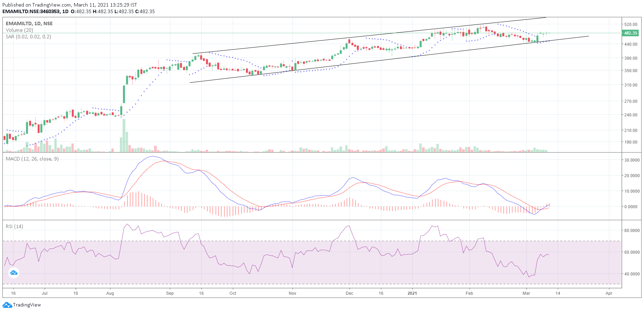The image size is (644, 312).
Task: Click the 520.00 price axis label
Action: (631, 25)
